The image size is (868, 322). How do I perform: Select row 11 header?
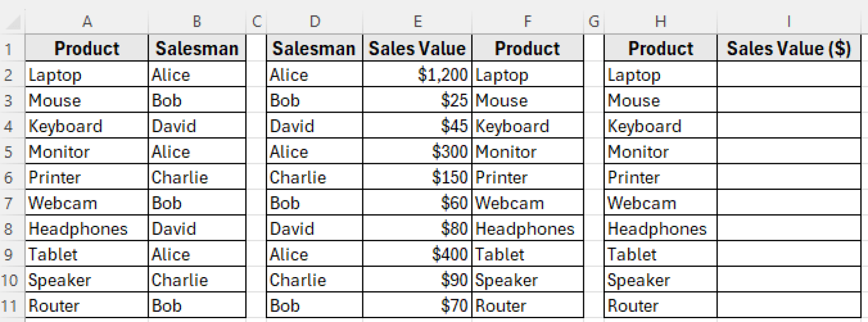(8, 306)
